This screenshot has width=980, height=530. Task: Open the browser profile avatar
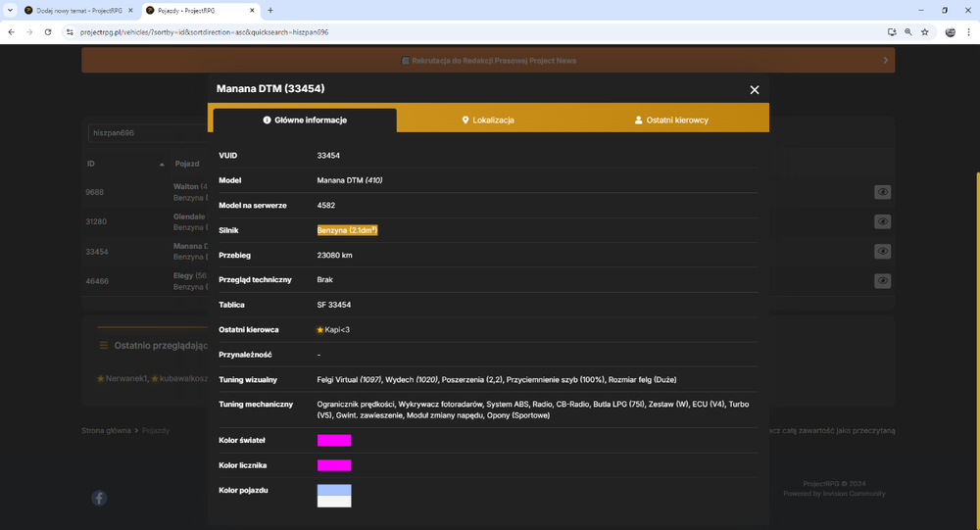[950, 32]
